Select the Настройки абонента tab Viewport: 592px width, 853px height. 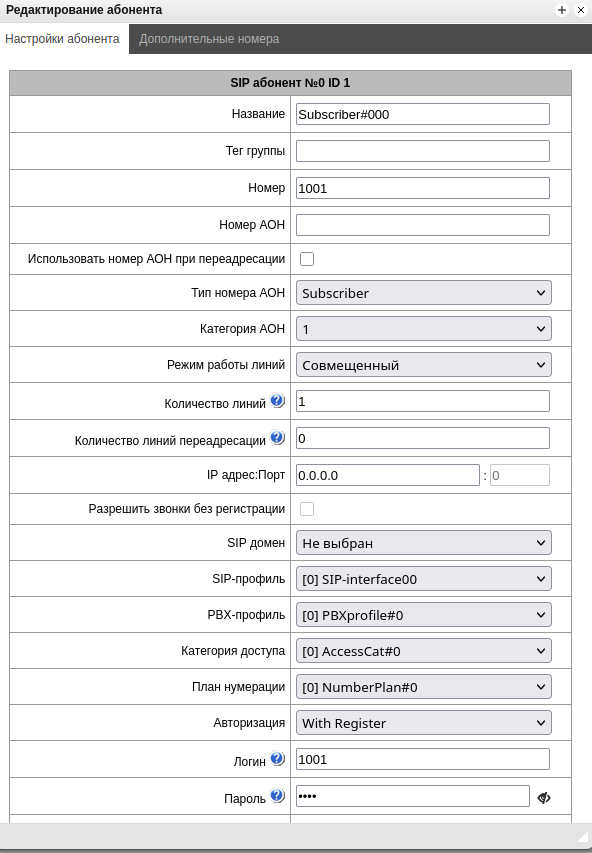[x=63, y=39]
